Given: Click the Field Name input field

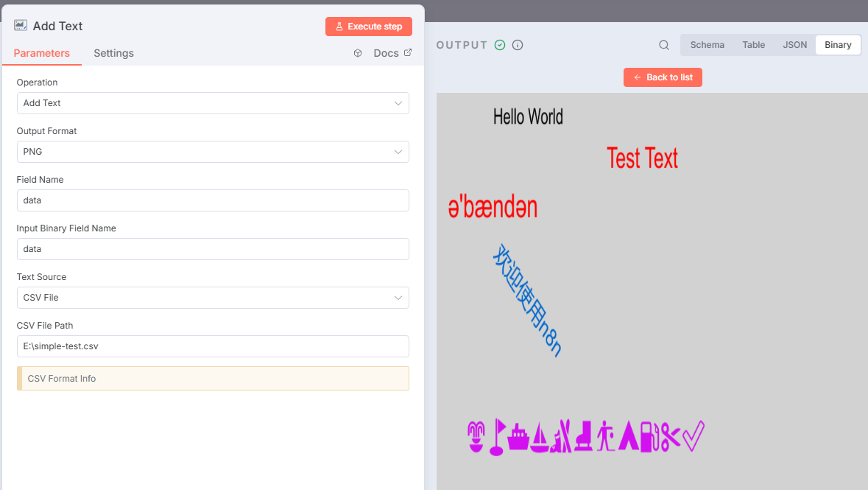Looking at the screenshot, I should [213, 200].
